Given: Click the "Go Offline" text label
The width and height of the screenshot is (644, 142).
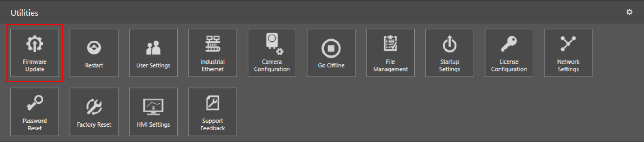Looking at the screenshot, I should click(331, 65).
